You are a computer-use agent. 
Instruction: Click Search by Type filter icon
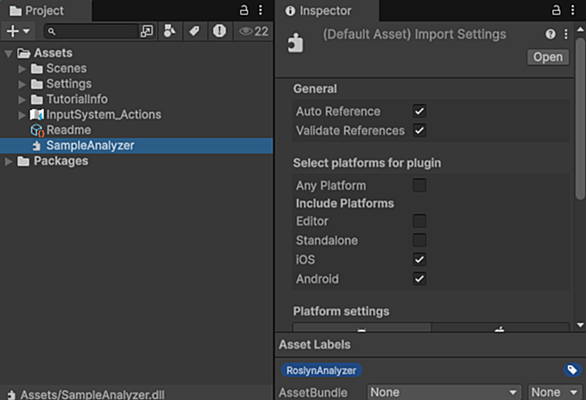(170, 31)
